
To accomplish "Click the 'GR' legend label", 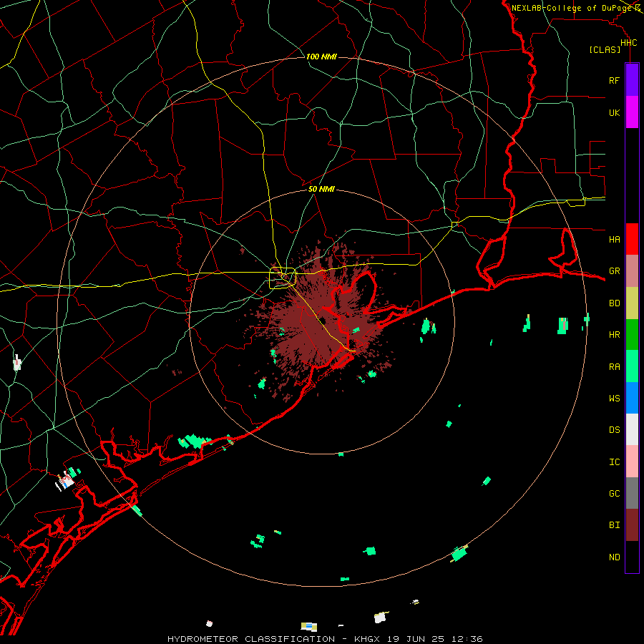I will coord(614,271).
